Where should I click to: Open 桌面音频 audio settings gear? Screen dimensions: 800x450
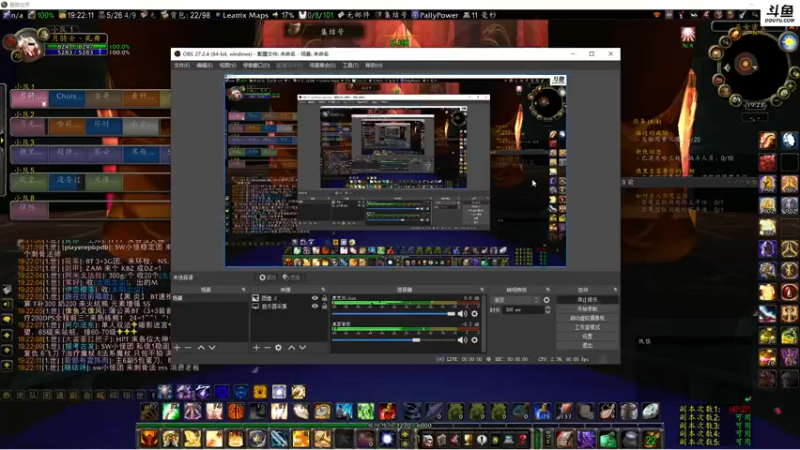click(x=474, y=340)
